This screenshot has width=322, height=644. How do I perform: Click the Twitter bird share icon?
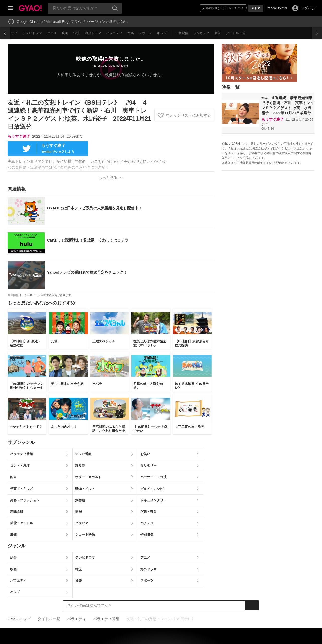[27, 149]
